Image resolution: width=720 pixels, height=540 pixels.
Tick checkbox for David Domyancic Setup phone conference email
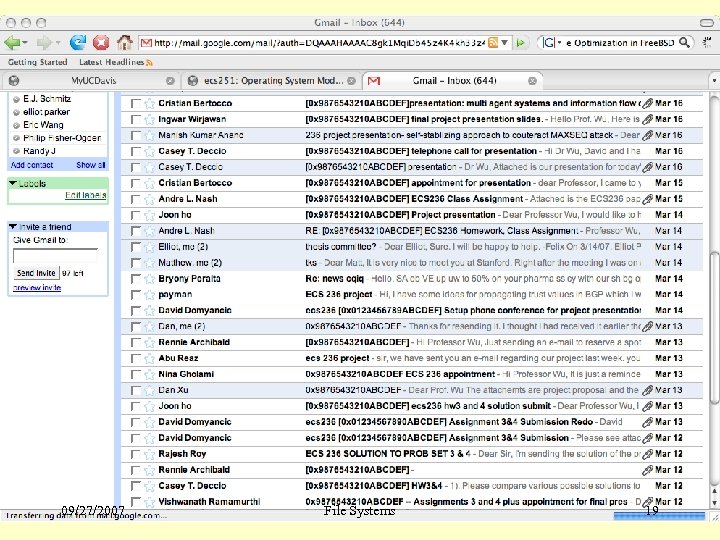tap(135, 311)
